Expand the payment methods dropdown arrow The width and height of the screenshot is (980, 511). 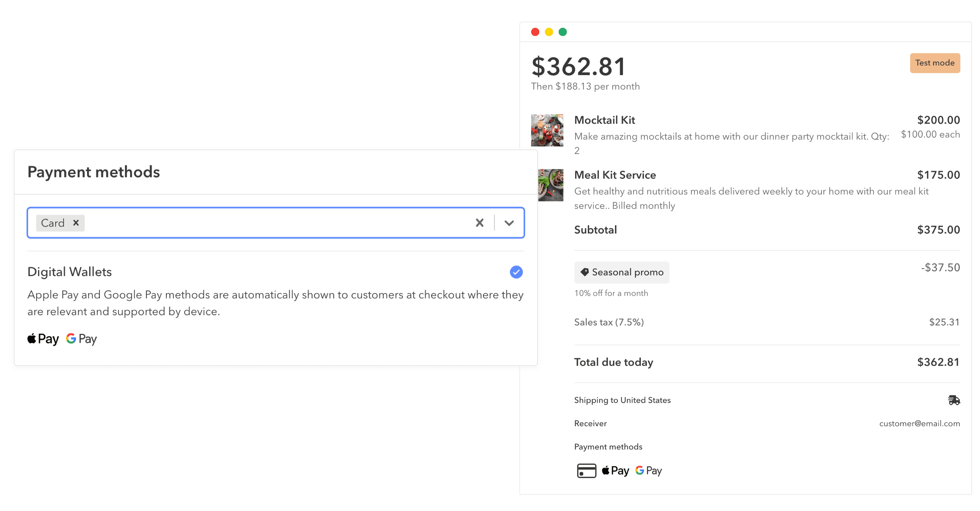coord(509,223)
